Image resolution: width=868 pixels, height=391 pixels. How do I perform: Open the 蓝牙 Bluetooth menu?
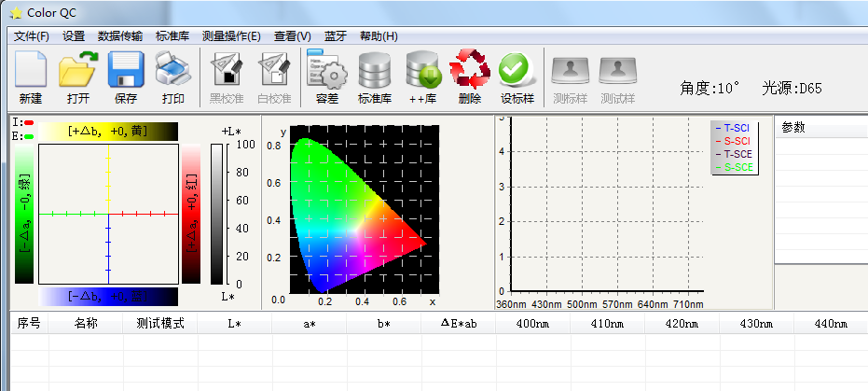[336, 36]
